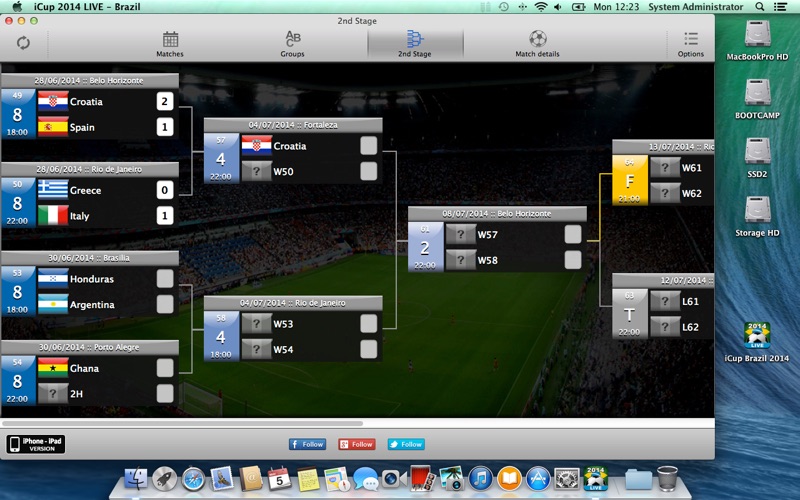Open iCup Brazil 2014 desktop icon
The image size is (800, 500).
pyautogui.click(x=757, y=342)
